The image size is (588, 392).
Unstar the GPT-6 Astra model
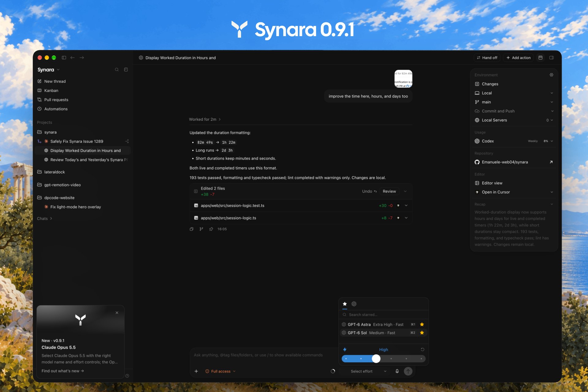[422, 324]
